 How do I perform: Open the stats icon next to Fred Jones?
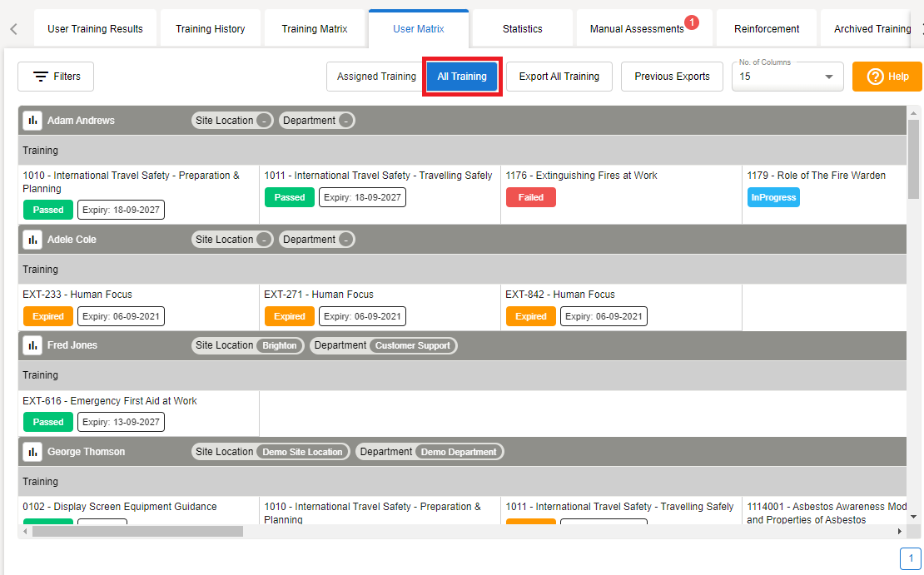pos(32,345)
